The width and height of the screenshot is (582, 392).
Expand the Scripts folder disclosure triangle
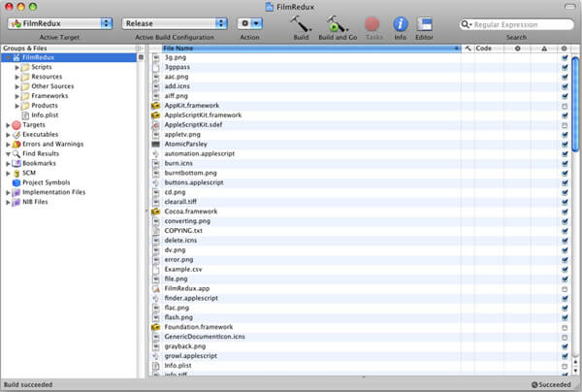click(17, 67)
